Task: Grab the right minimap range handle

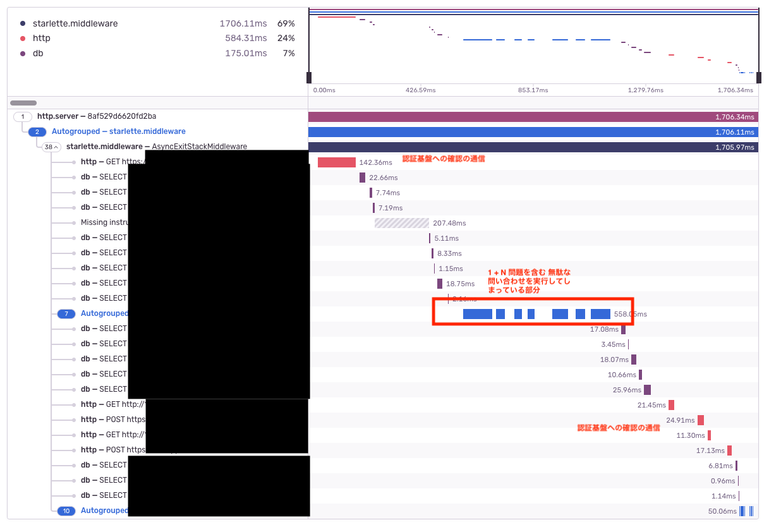Action: point(758,78)
